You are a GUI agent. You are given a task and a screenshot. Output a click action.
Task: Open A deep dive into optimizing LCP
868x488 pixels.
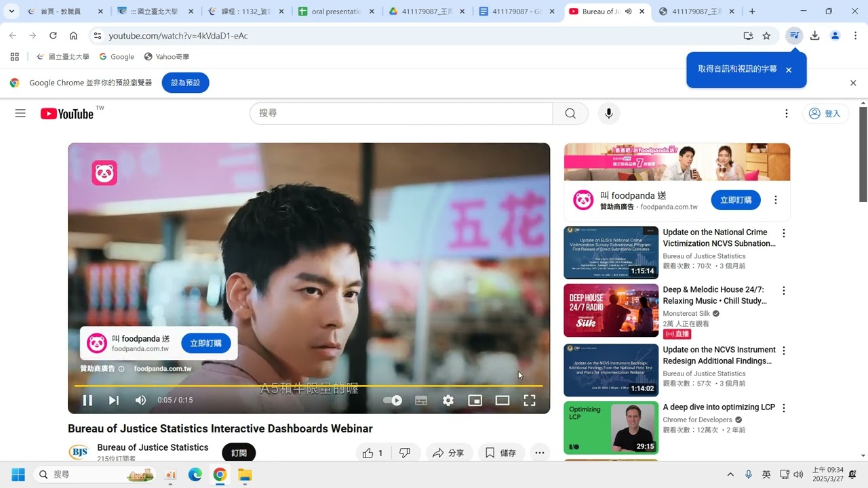tap(719, 407)
